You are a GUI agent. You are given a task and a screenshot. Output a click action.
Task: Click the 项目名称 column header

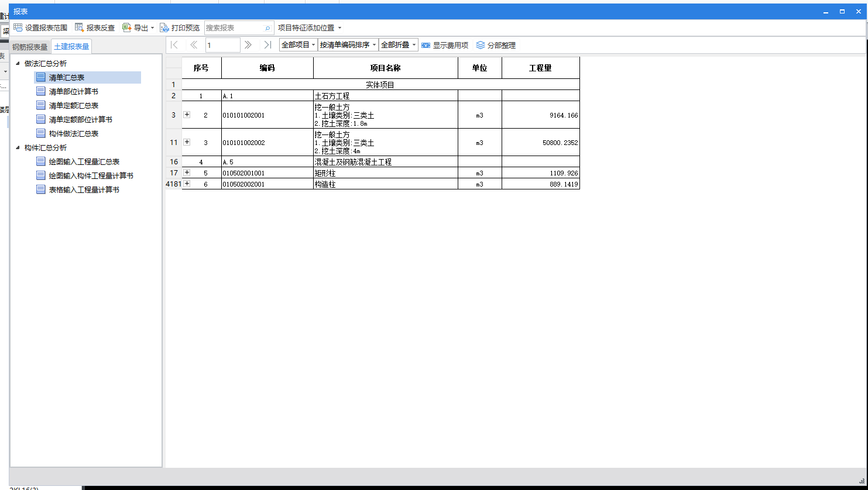click(386, 68)
